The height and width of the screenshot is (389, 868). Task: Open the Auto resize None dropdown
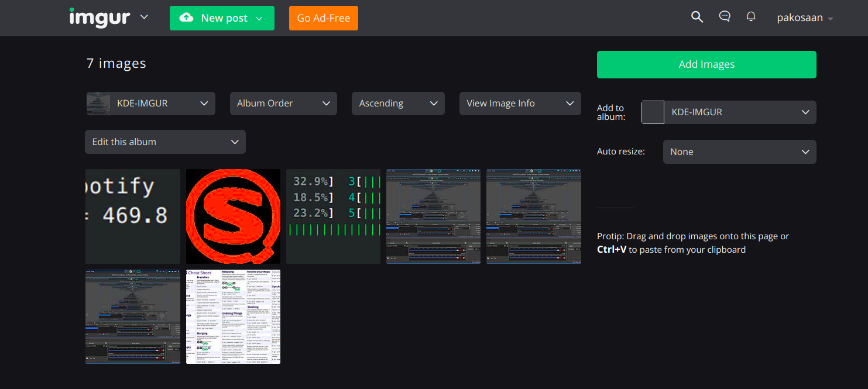(739, 152)
